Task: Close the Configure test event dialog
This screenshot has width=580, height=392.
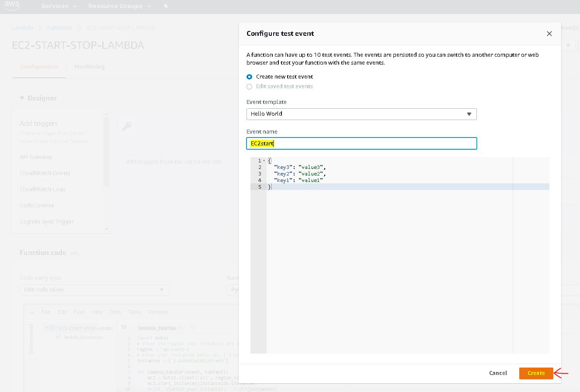Action: pyautogui.click(x=549, y=34)
